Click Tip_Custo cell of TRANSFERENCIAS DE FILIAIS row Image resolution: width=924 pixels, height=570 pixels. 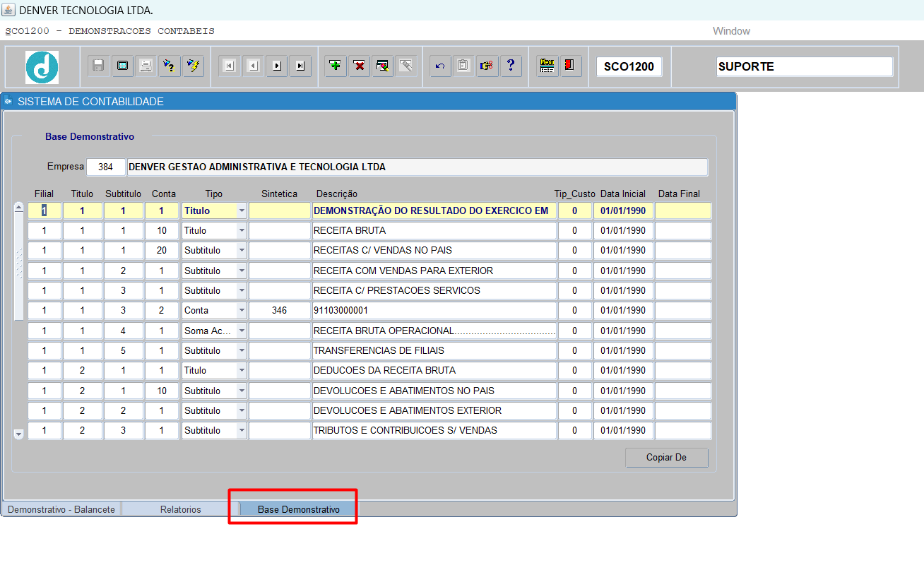(575, 350)
